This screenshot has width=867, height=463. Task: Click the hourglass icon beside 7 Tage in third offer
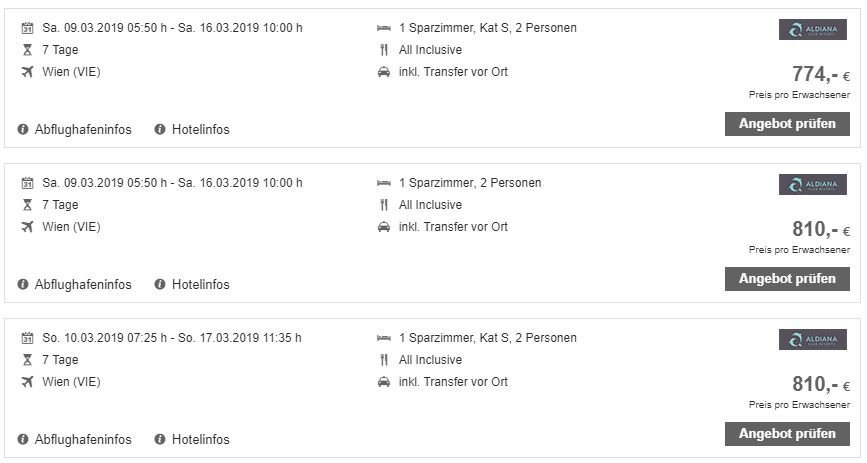(x=27, y=360)
